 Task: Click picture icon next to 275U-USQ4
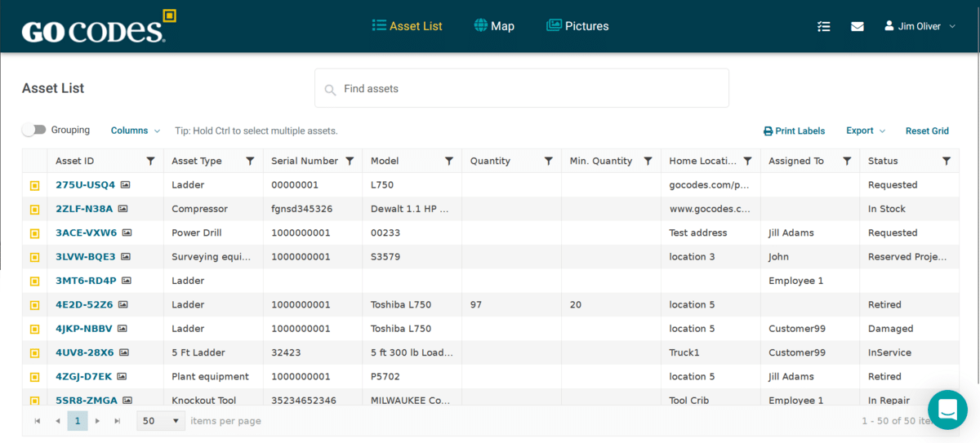click(x=126, y=185)
